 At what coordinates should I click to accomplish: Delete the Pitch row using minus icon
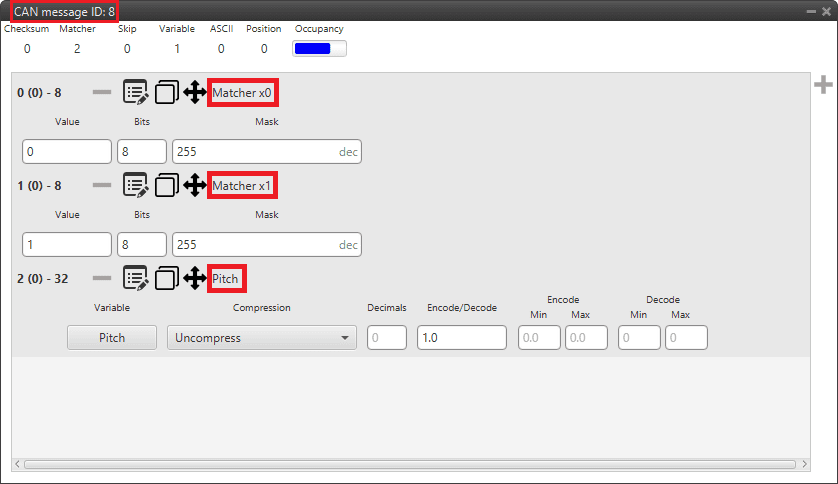pos(102,278)
